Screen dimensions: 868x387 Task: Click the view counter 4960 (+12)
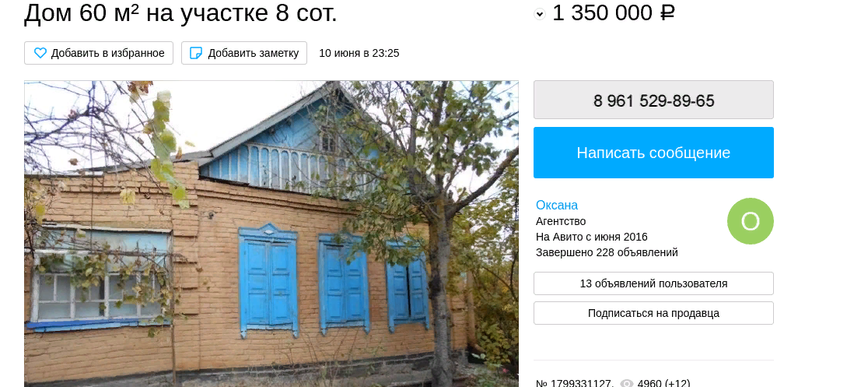pyautogui.click(x=663, y=383)
